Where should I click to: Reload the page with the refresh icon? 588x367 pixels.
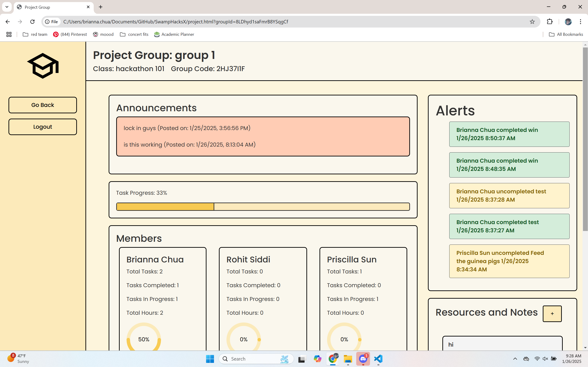[x=32, y=22]
